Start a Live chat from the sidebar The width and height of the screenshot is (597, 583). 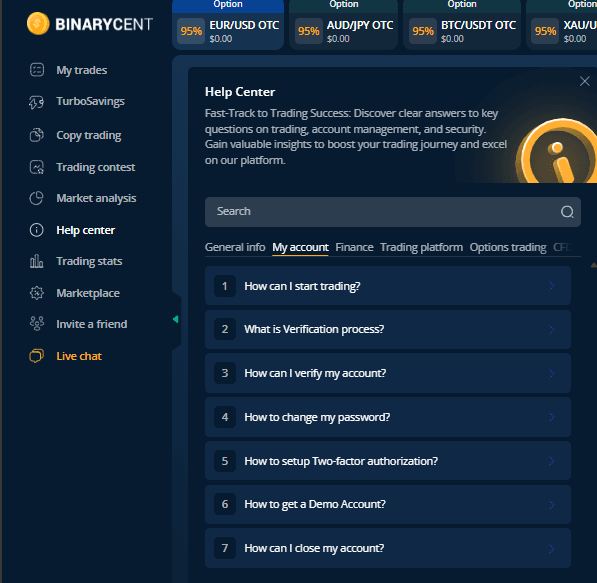pos(65,356)
